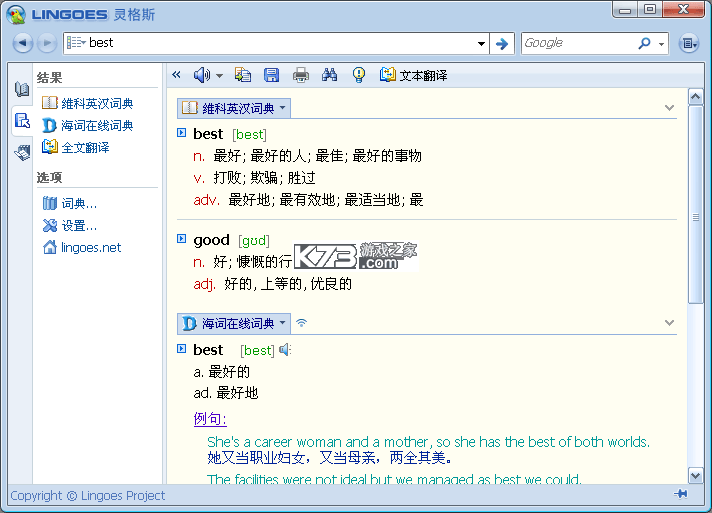This screenshot has height=513, width=712.
Task: Click the vertical scrollbar thumb
Action: [695, 204]
